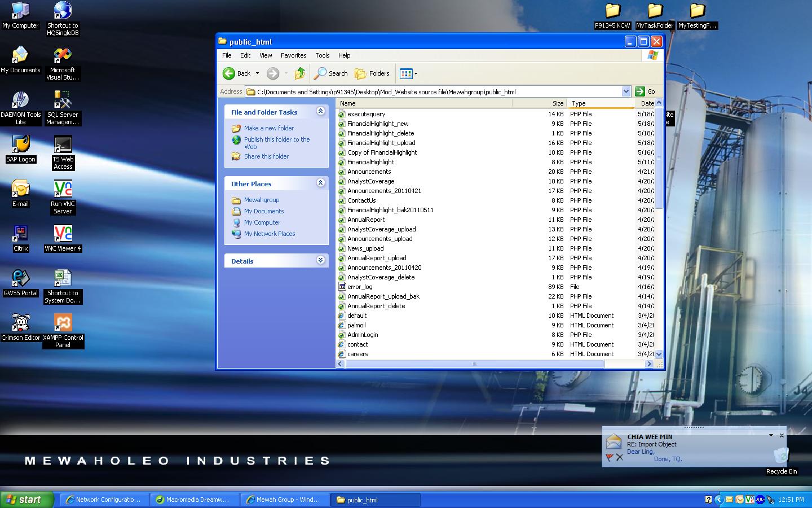Expand the Details panel
The image size is (812, 508).
tap(320, 260)
